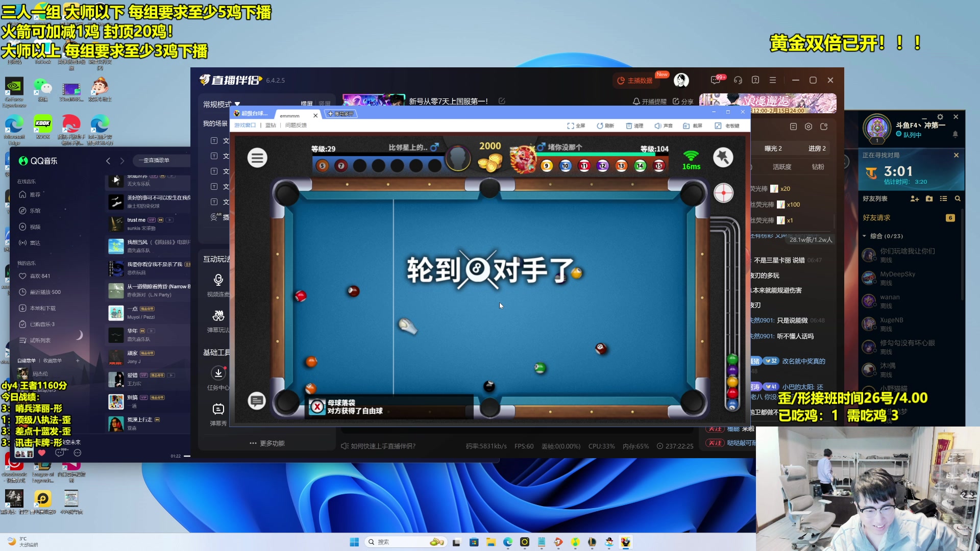
Task: Click 刷新 refresh in game window toolbar
Action: (x=605, y=126)
